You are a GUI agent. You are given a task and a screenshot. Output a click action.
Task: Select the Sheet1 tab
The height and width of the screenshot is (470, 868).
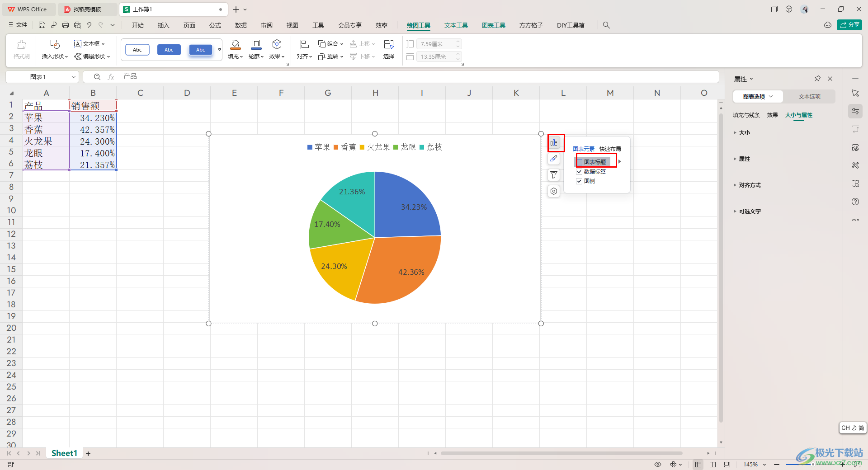pos(64,453)
